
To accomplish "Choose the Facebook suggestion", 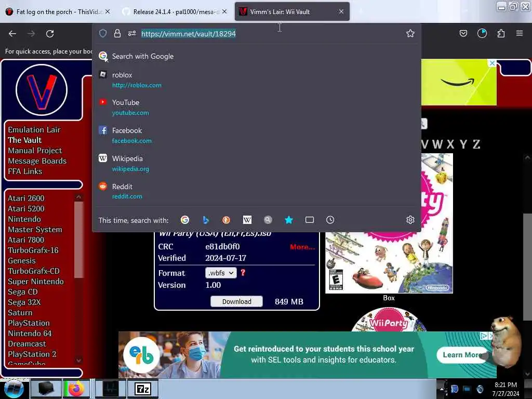I will pyautogui.click(x=256, y=136).
